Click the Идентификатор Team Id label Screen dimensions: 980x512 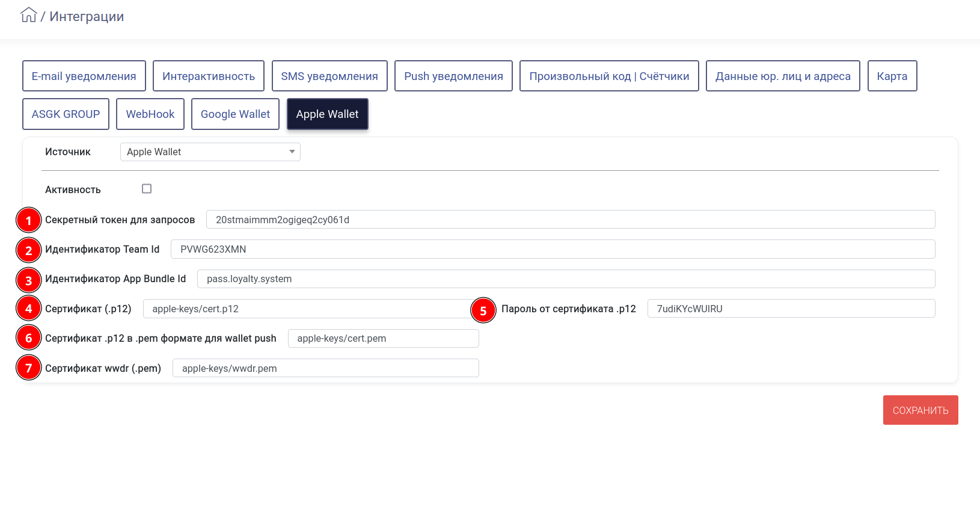tap(102, 249)
